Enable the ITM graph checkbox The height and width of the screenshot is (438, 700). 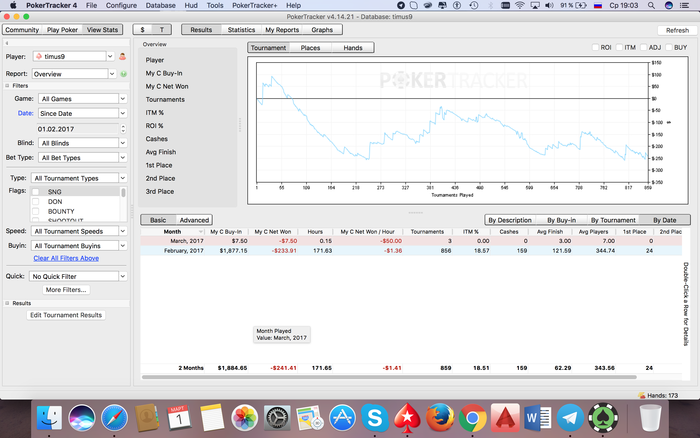pyautogui.click(x=619, y=47)
